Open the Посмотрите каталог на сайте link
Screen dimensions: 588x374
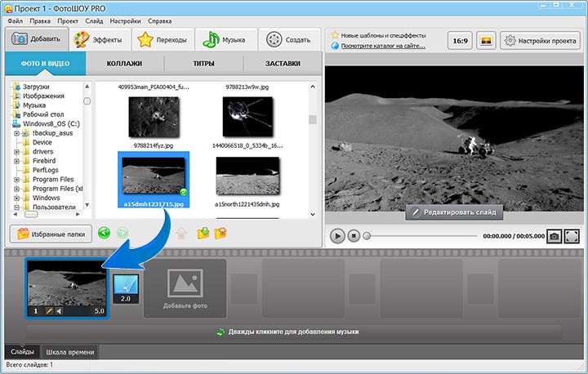click(382, 46)
